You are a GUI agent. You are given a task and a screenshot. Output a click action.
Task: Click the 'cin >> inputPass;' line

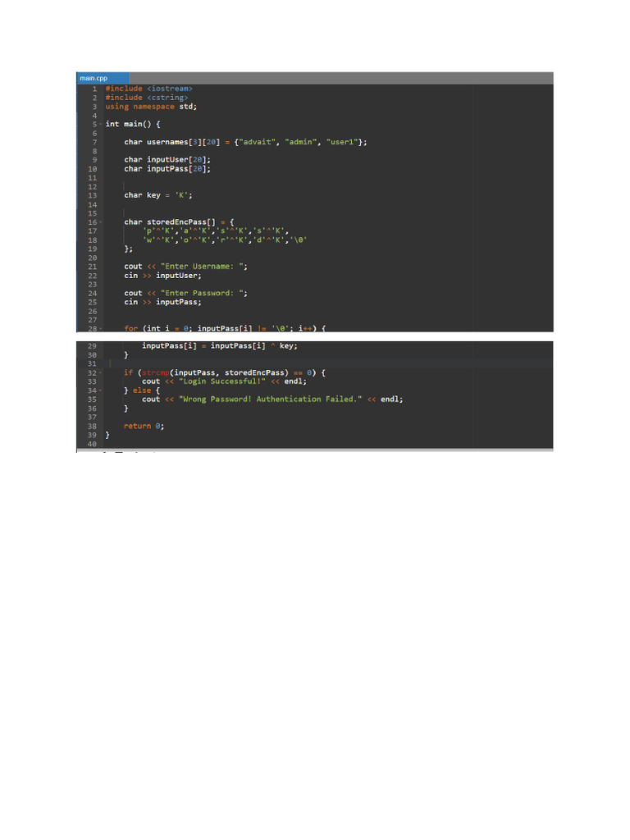(x=163, y=302)
